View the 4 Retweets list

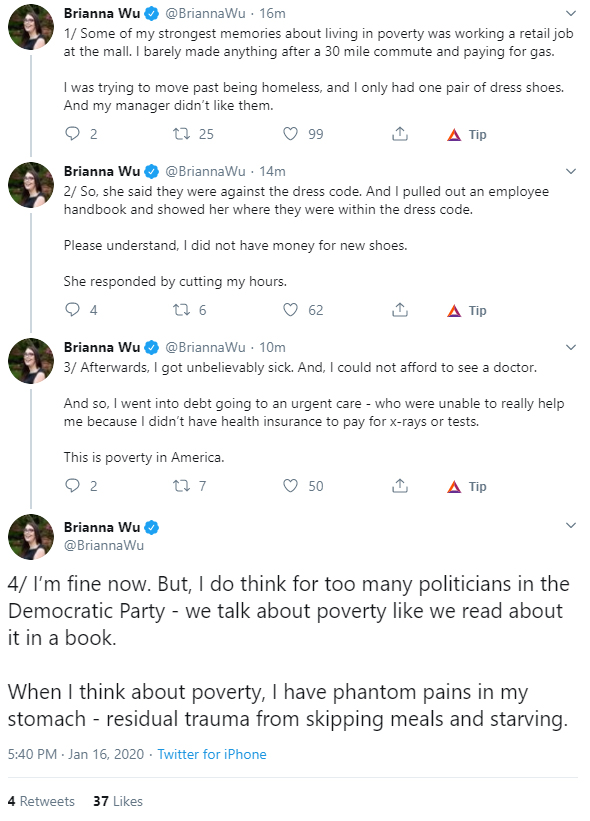(x=41, y=801)
